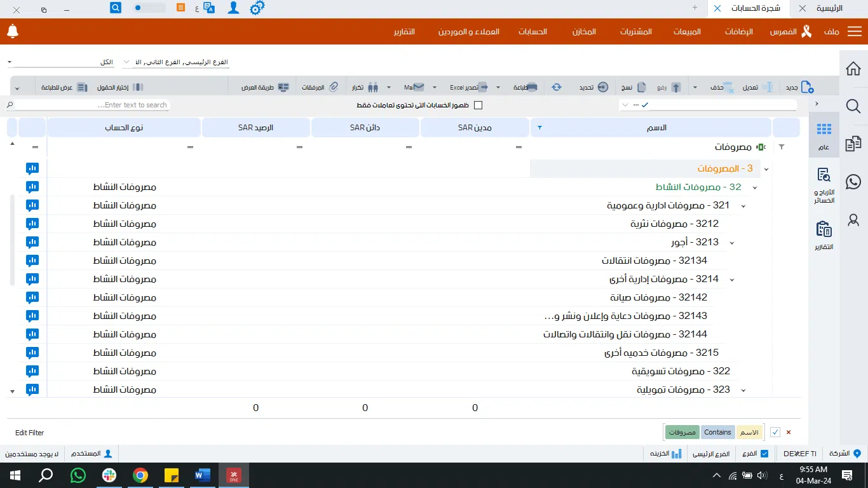Image resolution: width=868 pixels, height=488 pixels.
Task: Click the Edit Filter button
Action: 30,433
